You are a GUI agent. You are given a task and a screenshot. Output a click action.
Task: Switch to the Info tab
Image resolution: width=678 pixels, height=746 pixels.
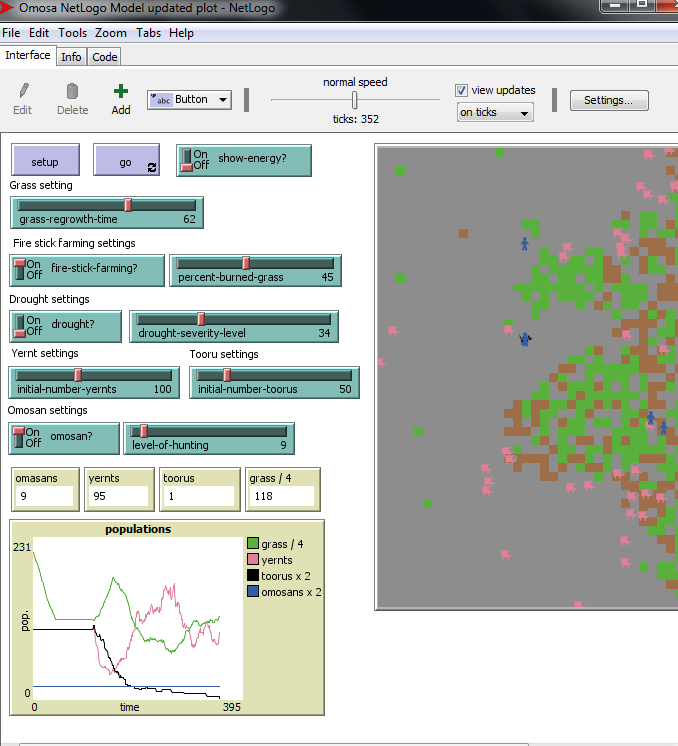pyautogui.click(x=71, y=57)
